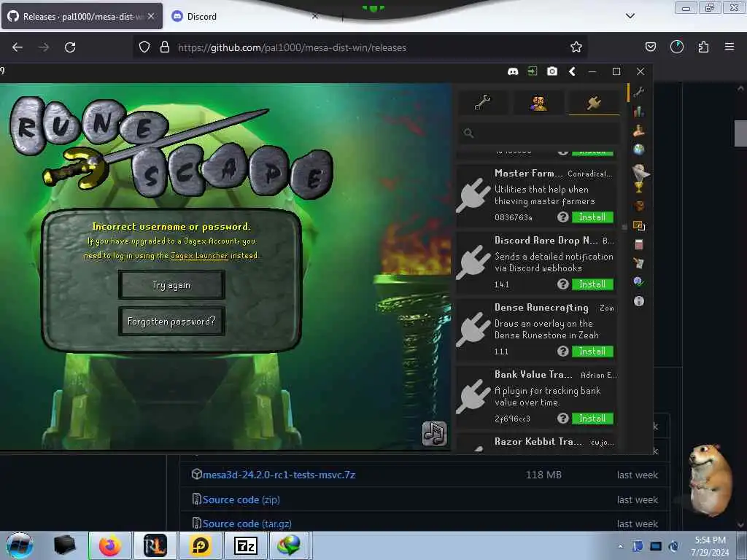The height and width of the screenshot is (560, 747).
Task: Click the help icon for Bank Value Tracker plugin
Action: pyautogui.click(x=562, y=419)
